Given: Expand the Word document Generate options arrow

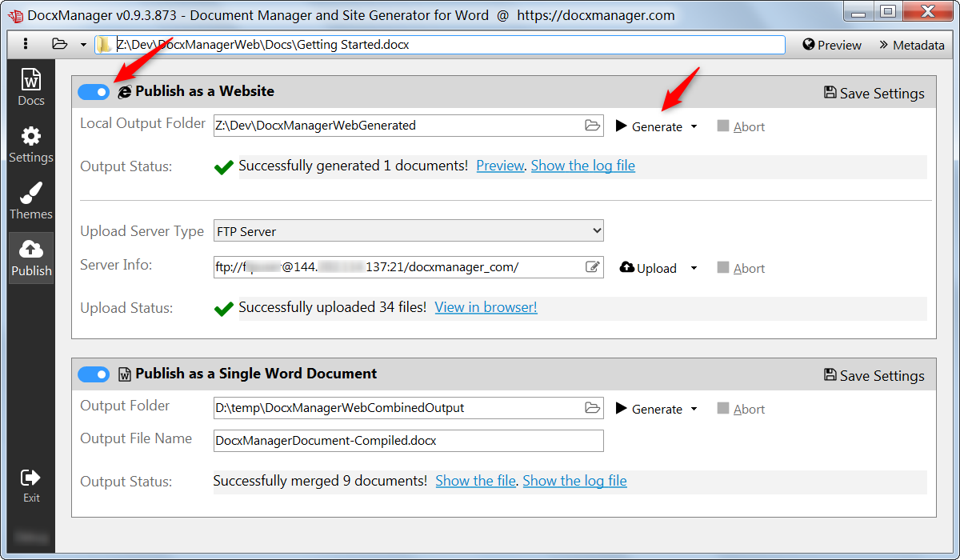Looking at the screenshot, I should (x=694, y=409).
